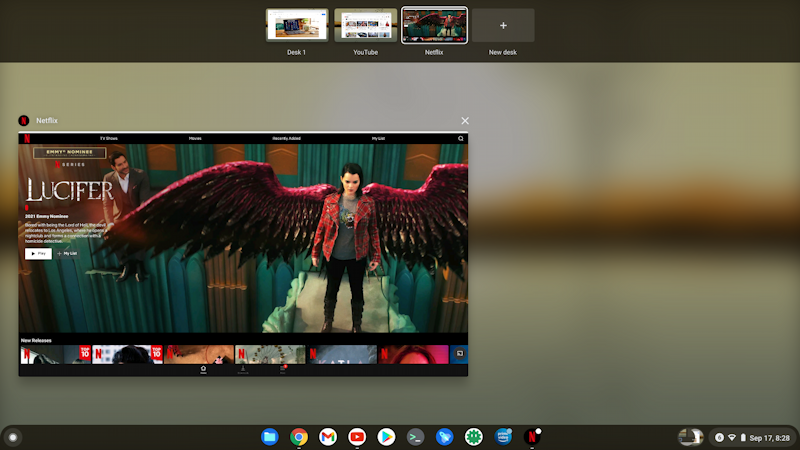The height and width of the screenshot is (450, 800).
Task: Open the Katla New Releases thumbnail
Action: pos(342,355)
